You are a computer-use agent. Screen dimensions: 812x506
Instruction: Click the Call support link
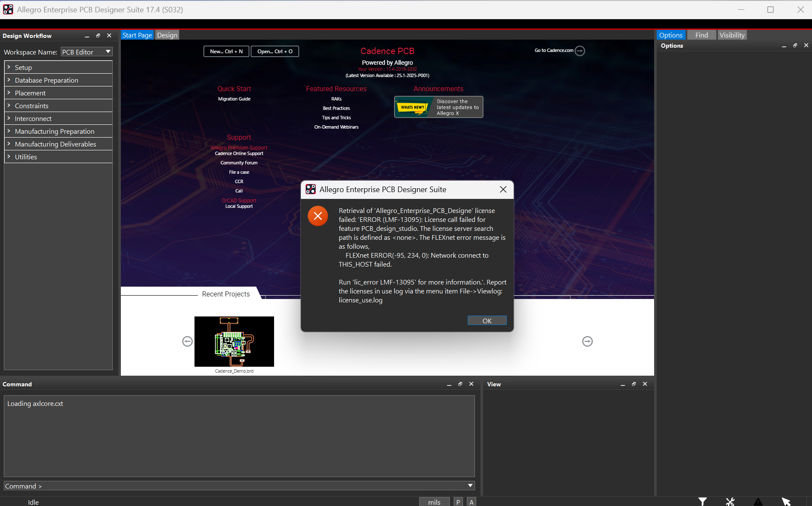tap(239, 191)
